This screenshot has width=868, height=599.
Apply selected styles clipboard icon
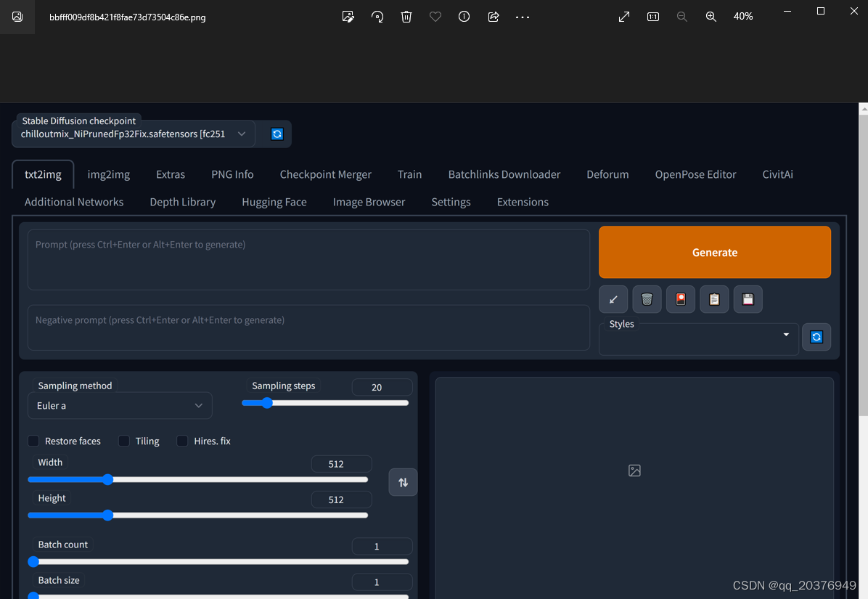(x=714, y=299)
